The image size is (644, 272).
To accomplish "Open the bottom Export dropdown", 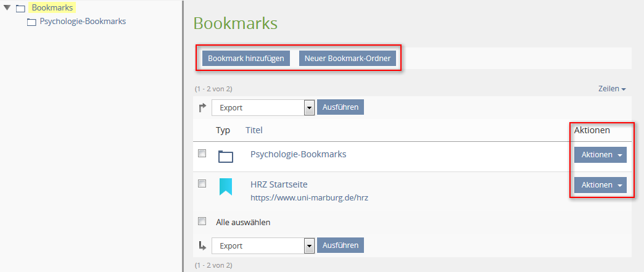I will pyautogui.click(x=263, y=245).
